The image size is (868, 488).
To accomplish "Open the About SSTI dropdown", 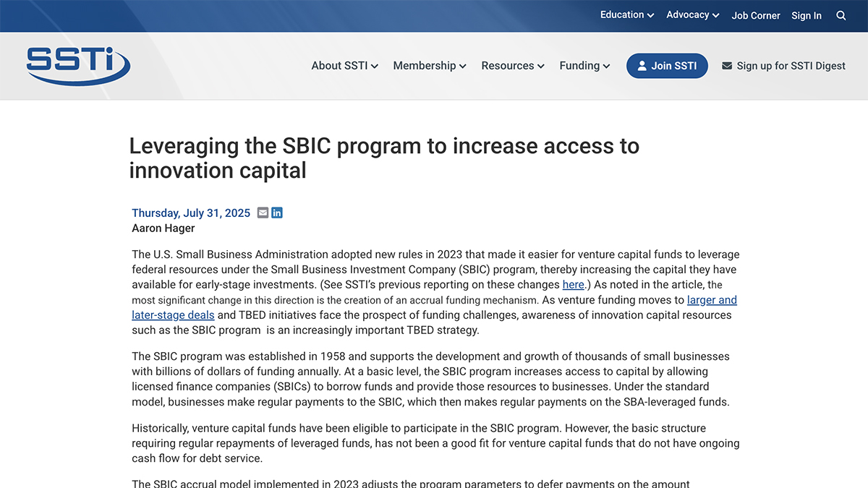I will pyautogui.click(x=344, y=66).
